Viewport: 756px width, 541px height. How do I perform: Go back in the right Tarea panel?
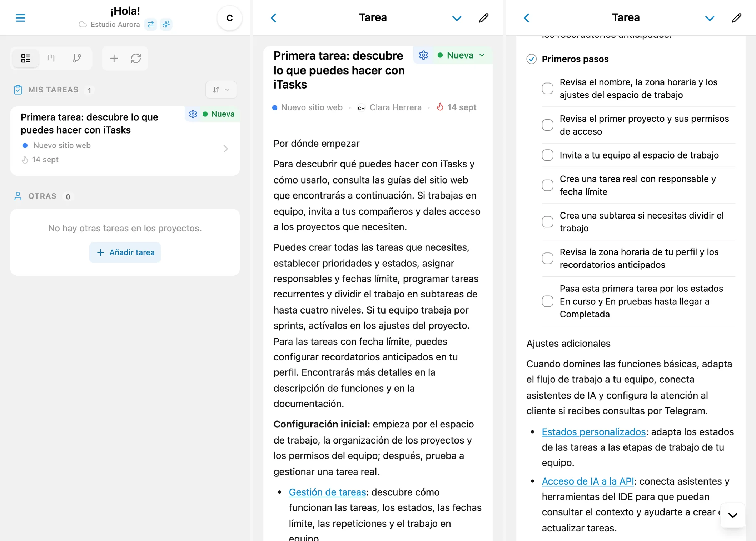point(527,18)
